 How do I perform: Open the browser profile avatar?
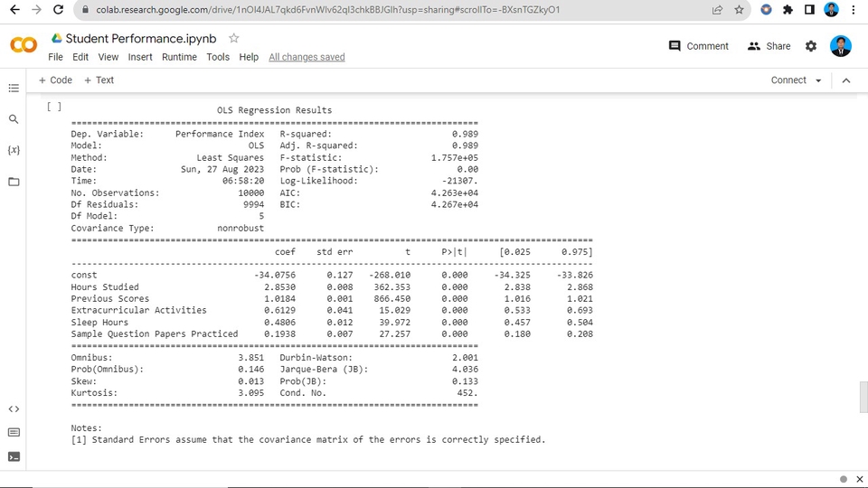[831, 9]
